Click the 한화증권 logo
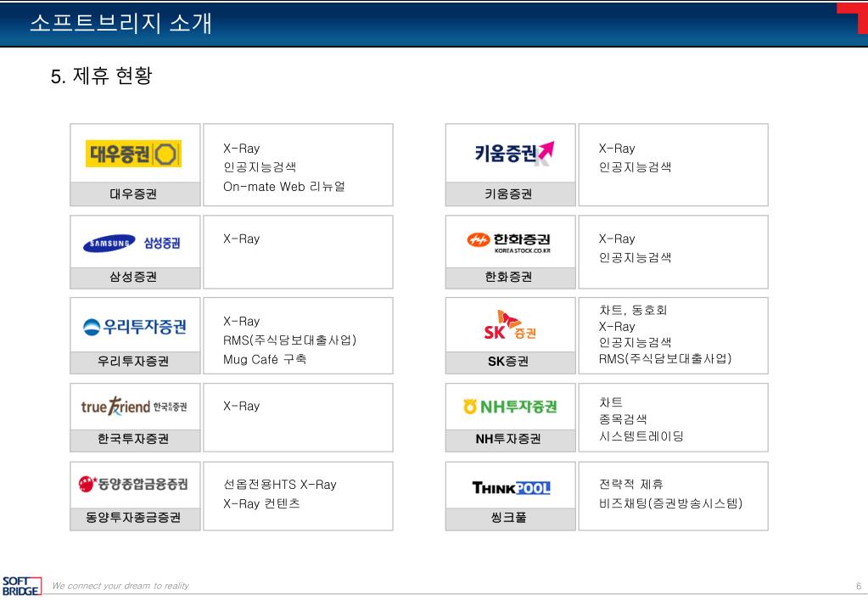This screenshot has height=601, width=868. coord(509,243)
